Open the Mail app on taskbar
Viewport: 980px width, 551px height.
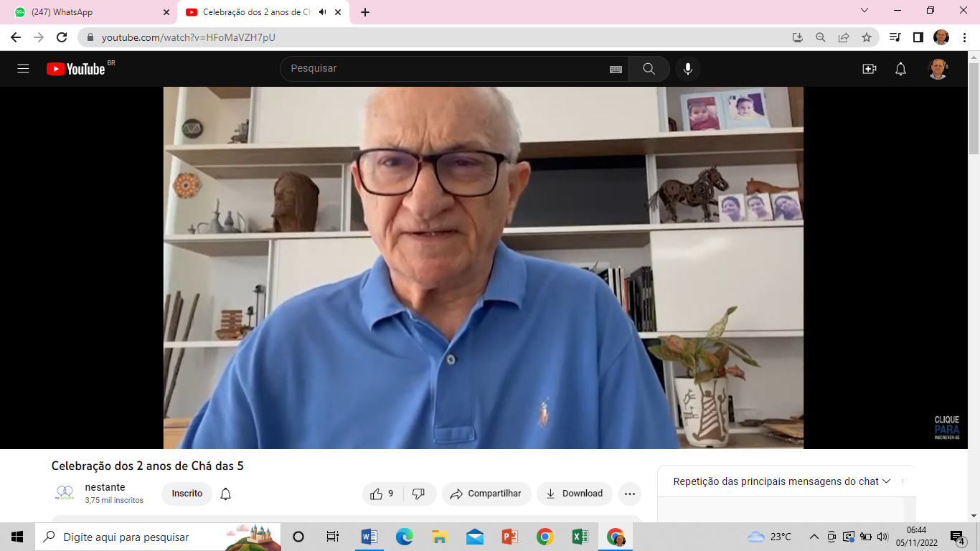(x=474, y=537)
